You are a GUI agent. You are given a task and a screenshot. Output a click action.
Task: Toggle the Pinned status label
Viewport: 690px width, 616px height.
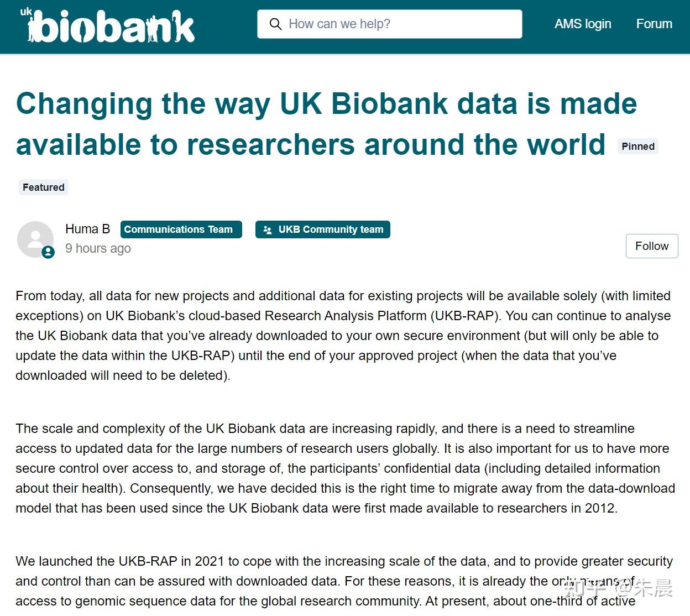pos(637,146)
